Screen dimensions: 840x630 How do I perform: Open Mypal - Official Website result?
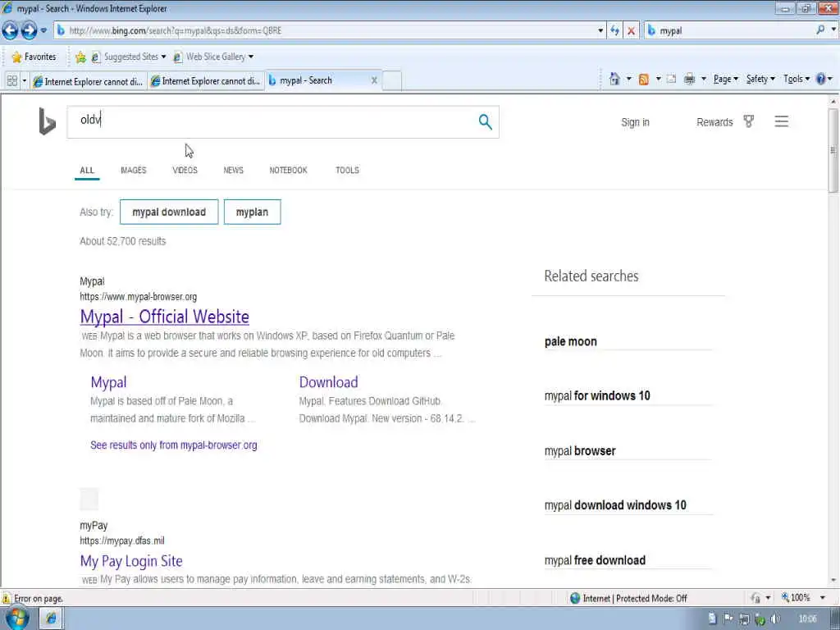click(164, 317)
